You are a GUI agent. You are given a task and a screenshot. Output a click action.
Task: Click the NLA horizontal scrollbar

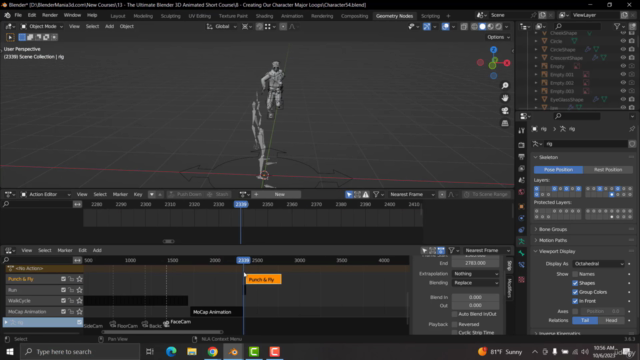(x=162, y=332)
